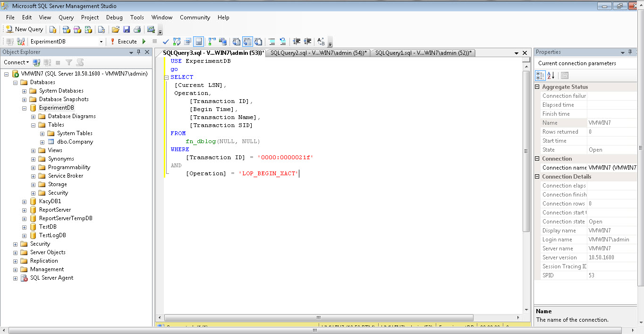Click the Analysis Services XMLA Query icon
This screenshot has height=334, width=644.
click(88, 29)
